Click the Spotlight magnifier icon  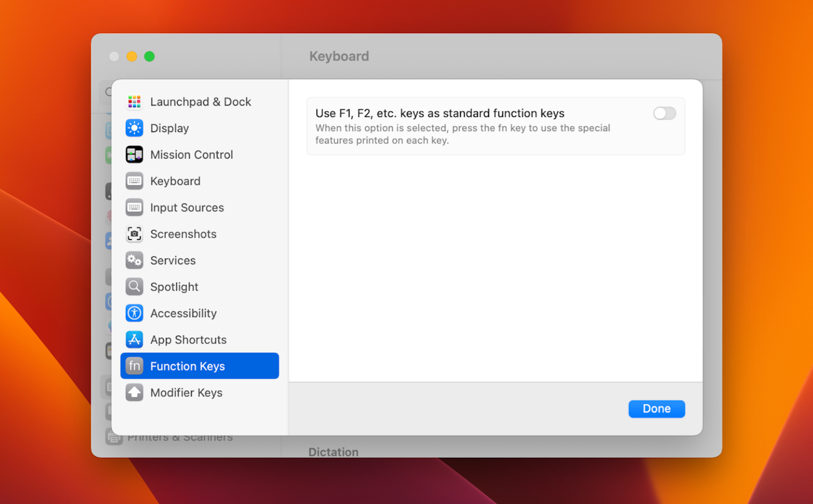(134, 287)
